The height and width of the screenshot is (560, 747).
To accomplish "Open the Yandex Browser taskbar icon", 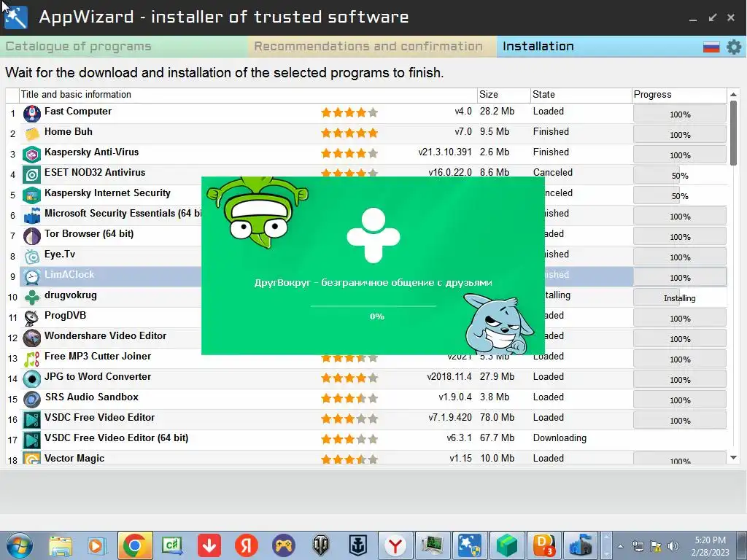I will pos(395,545).
